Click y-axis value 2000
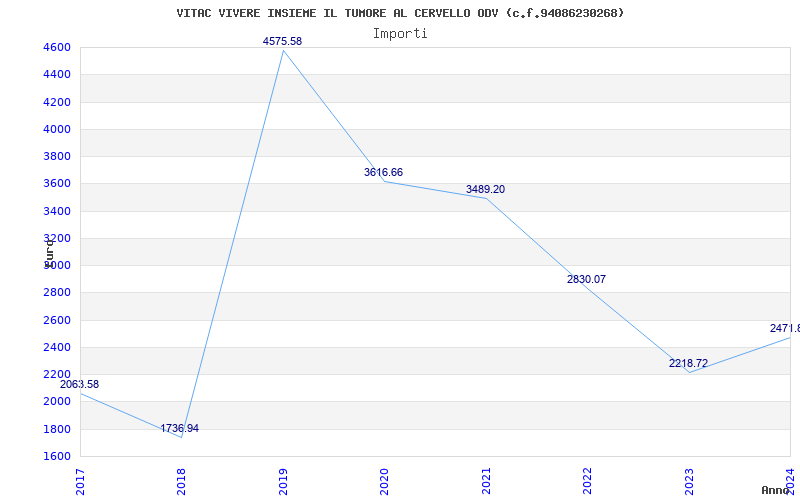The image size is (800, 500). [57, 401]
